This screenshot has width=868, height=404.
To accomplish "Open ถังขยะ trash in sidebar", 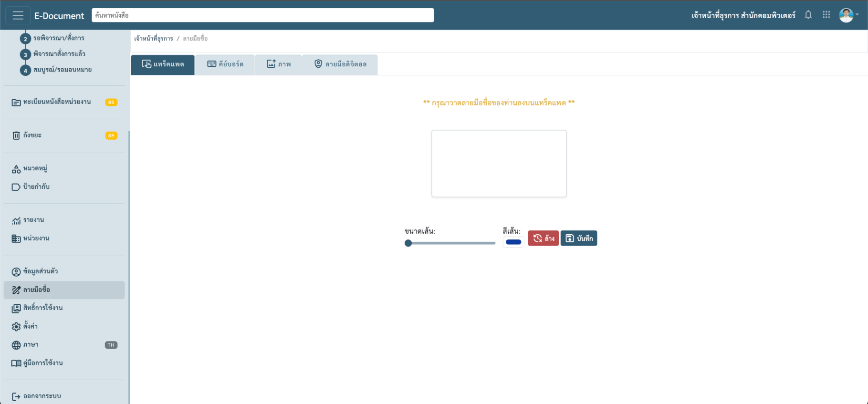I will coord(32,135).
